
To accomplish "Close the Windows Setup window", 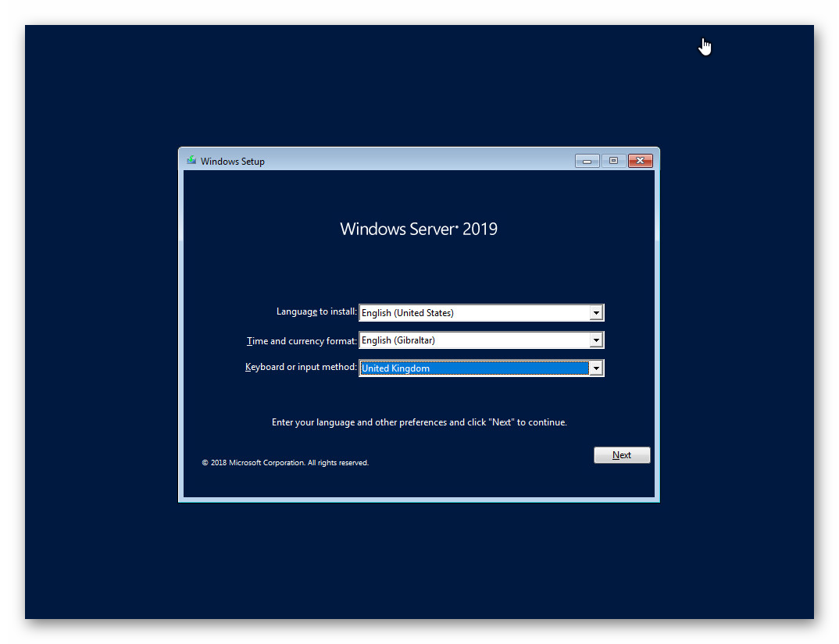I will 640,161.
